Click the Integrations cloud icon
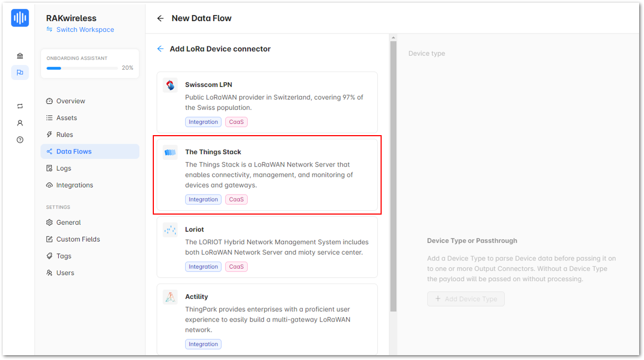The height and width of the screenshot is (360, 644). click(49, 185)
